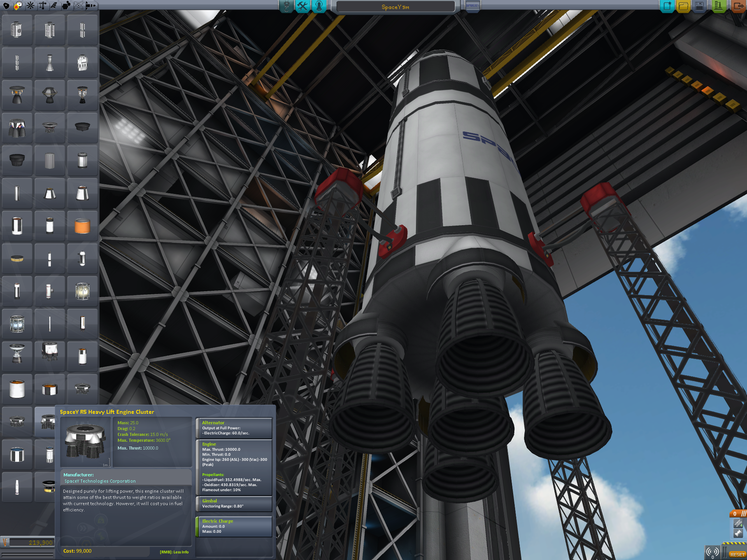Click the Alternator module header
Screen dimensions: 747x560
click(213, 423)
